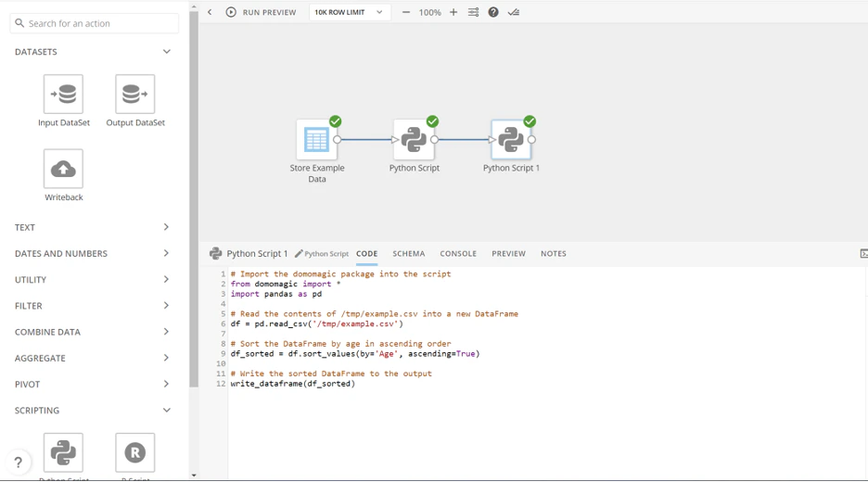Viewport: 868px width, 482px height.
Task: Click the 100% zoom level
Action: tap(429, 12)
